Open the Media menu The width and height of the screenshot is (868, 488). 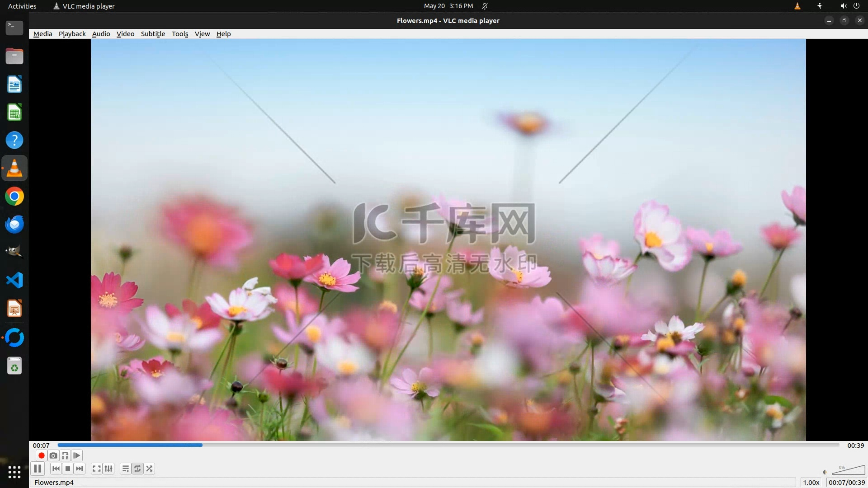(42, 34)
